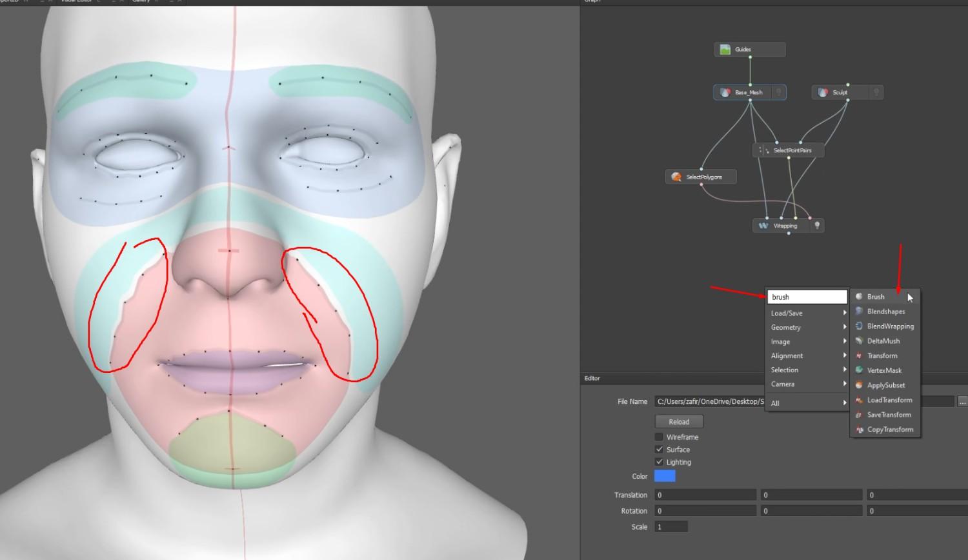Screen dimensions: 968x560
Task: Disable the Lighting checkbox
Action: click(659, 462)
